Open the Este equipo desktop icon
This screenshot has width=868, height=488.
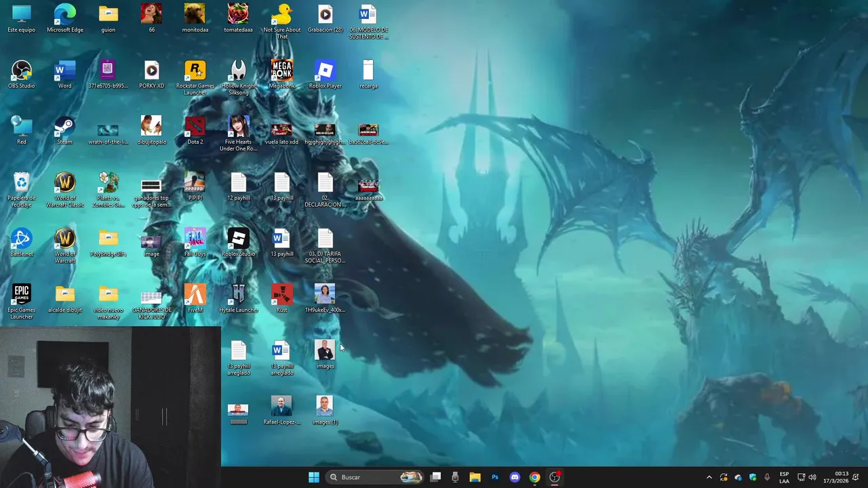22,18
